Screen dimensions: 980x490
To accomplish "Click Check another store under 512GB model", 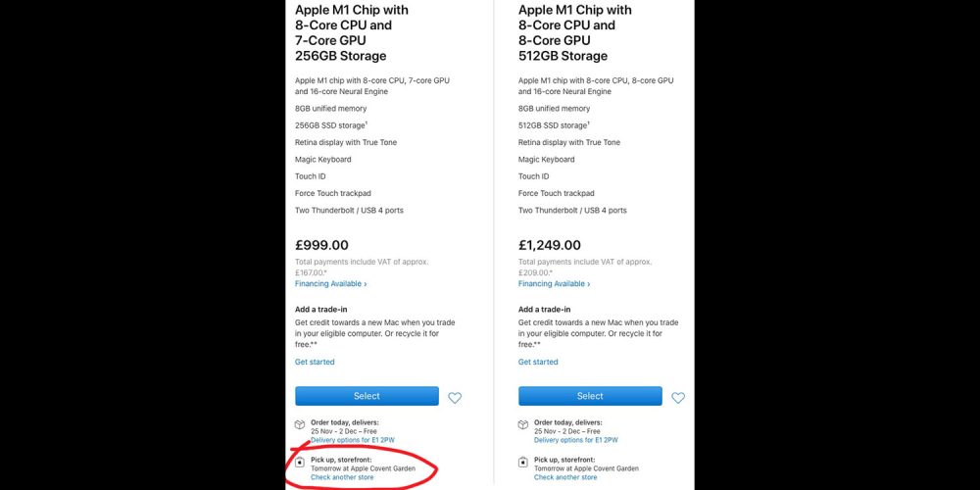I will [x=565, y=477].
